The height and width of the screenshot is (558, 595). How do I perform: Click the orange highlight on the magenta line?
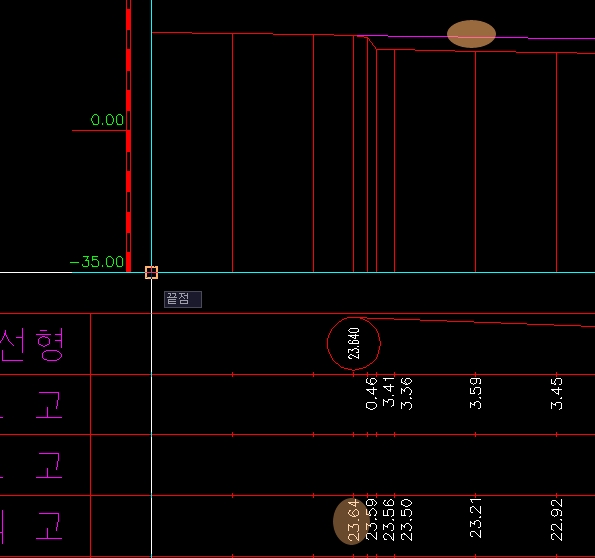pos(471,34)
